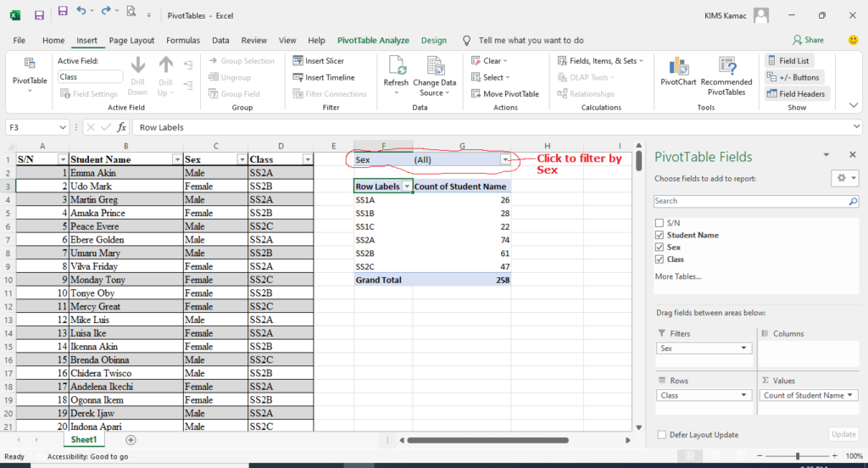Viewport: 868px width, 468px height.
Task: Click the Drill Up arrow icon
Action: (x=165, y=64)
